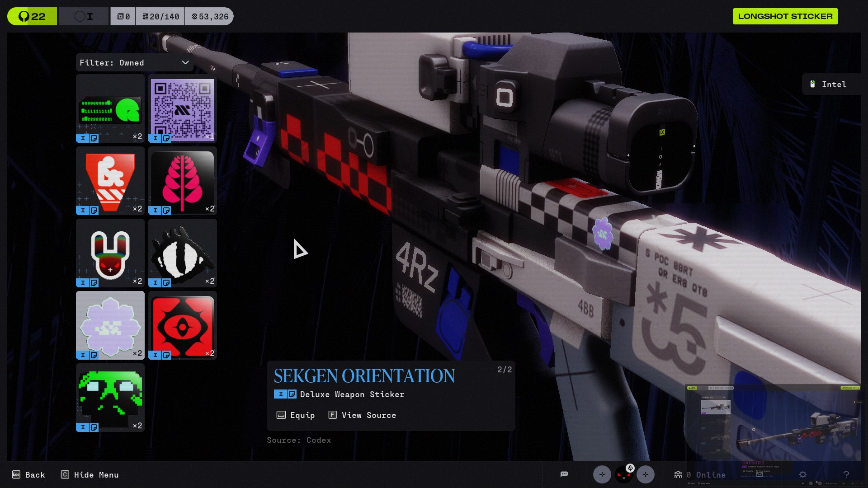
Task: Click the left plus fireteam slot
Action: 602,474
